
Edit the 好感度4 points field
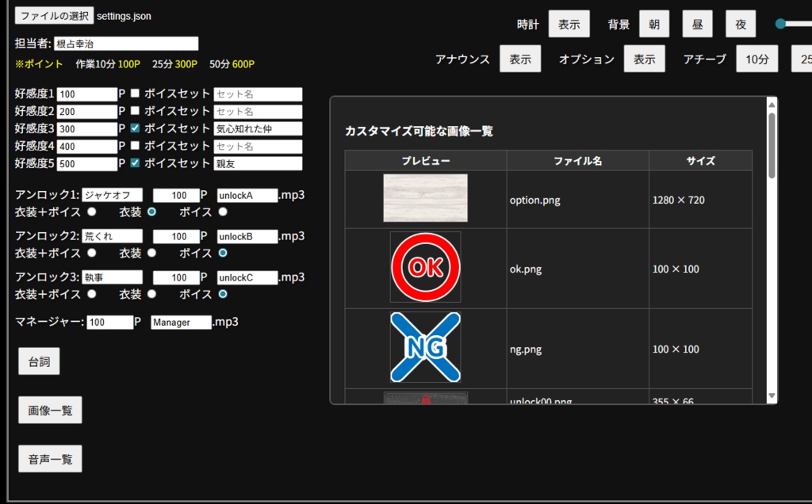click(87, 147)
